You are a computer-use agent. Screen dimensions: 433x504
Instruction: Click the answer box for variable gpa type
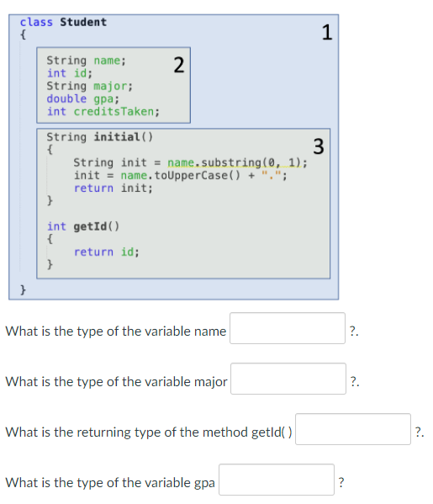(277, 480)
